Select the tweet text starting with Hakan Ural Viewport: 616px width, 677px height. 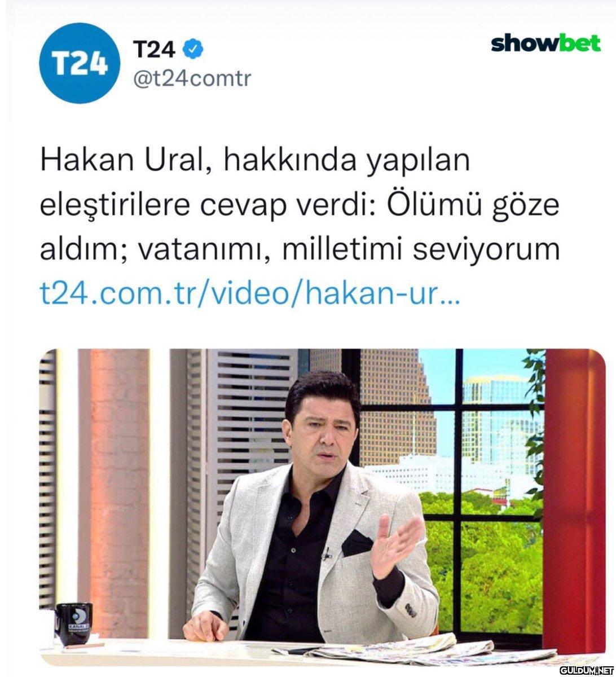click(x=300, y=205)
